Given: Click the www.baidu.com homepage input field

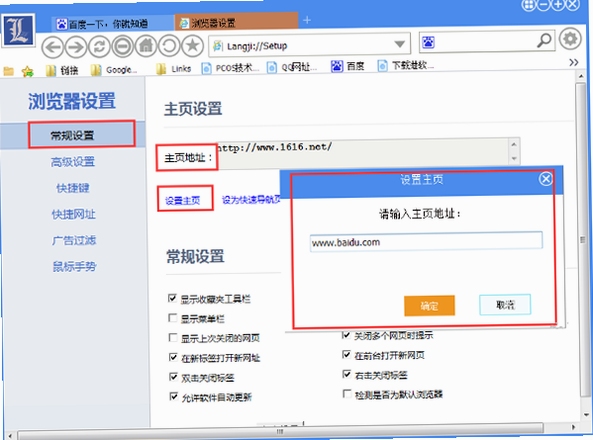Looking at the screenshot, I should [426, 241].
